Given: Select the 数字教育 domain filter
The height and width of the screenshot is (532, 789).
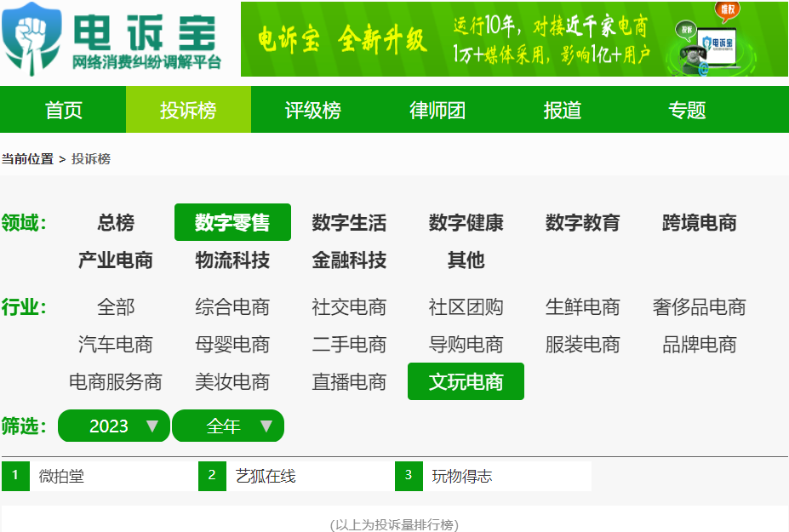Looking at the screenshot, I should pos(583,222).
